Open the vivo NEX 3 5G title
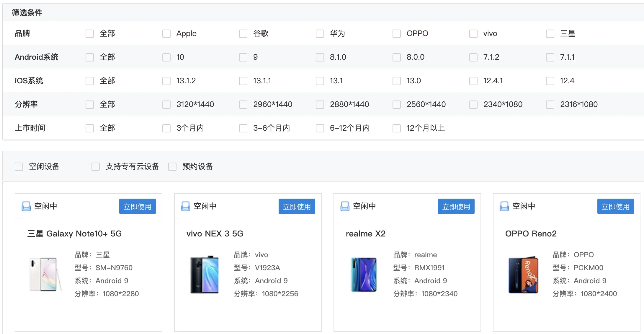Viewport: 644px width, 334px height. [x=215, y=234]
